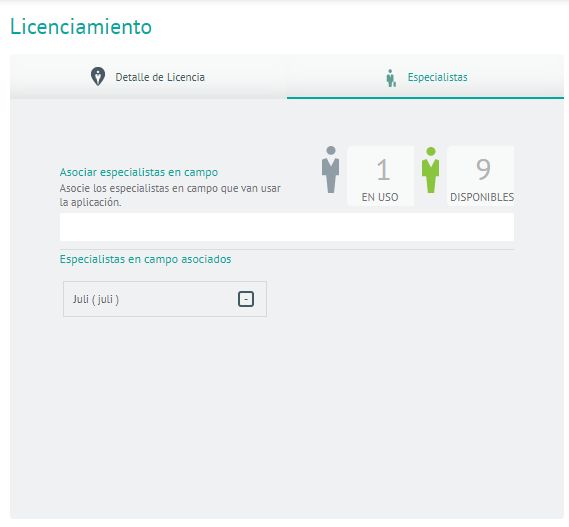Click the divider line above associated specialists
The image size is (569, 527).
click(287, 249)
